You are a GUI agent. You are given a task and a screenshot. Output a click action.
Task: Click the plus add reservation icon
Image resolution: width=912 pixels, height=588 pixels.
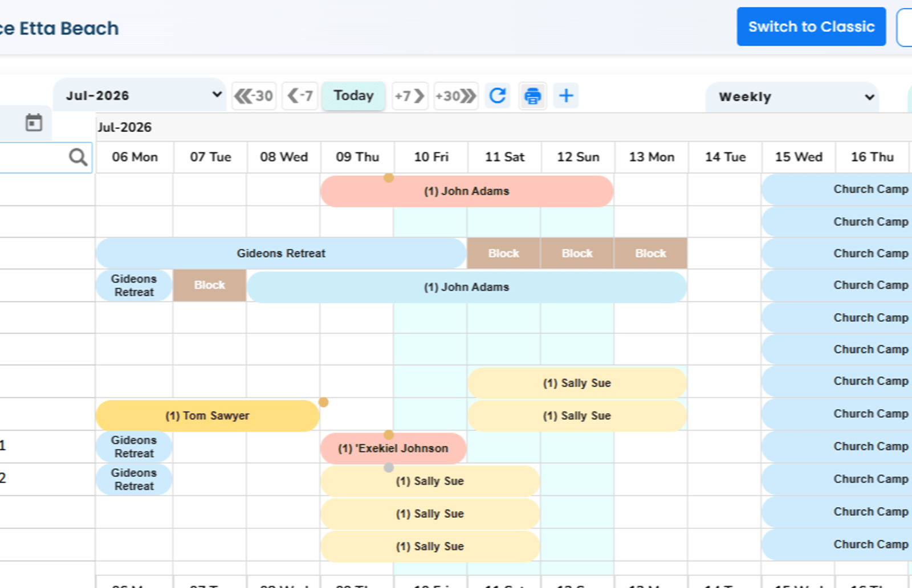[x=566, y=96]
